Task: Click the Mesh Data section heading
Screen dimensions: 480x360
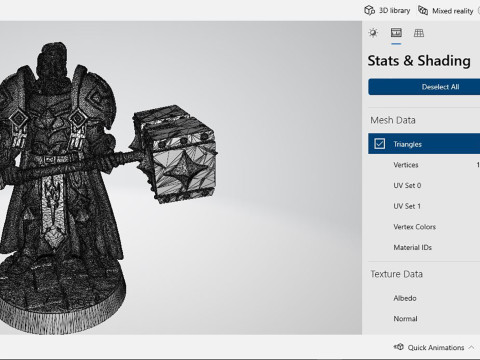Action: [393, 120]
